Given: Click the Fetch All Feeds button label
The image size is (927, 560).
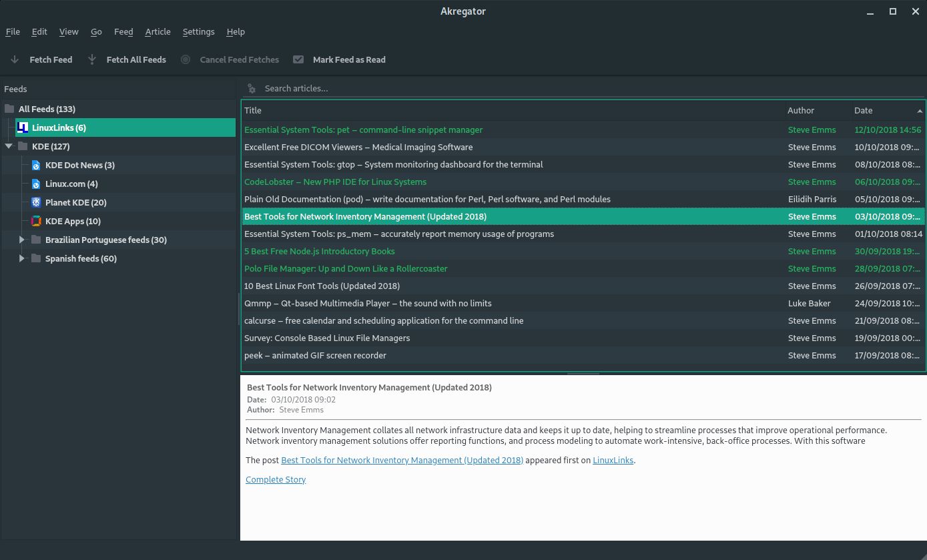Looking at the screenshot, I should (136, 59).
